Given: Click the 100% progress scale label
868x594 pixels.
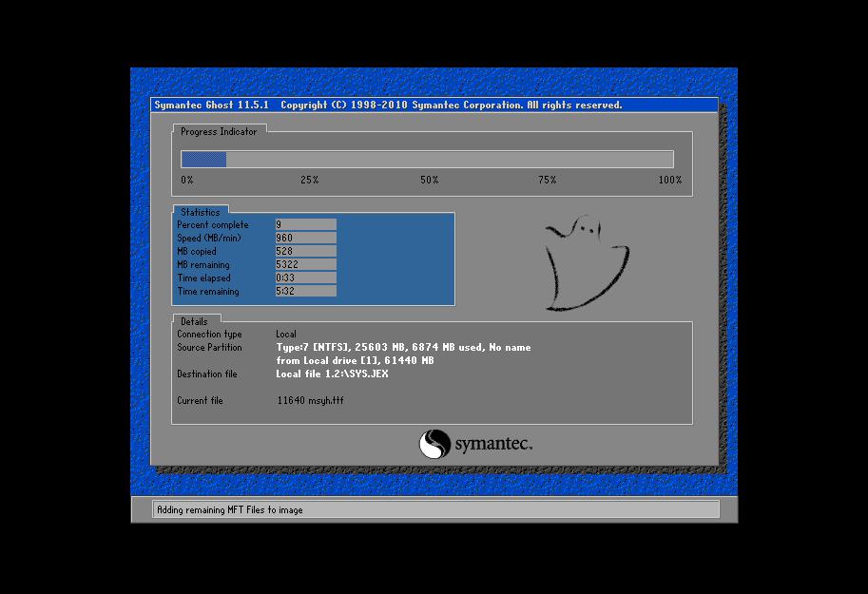Looking at the screenshot, I should 670,180.
